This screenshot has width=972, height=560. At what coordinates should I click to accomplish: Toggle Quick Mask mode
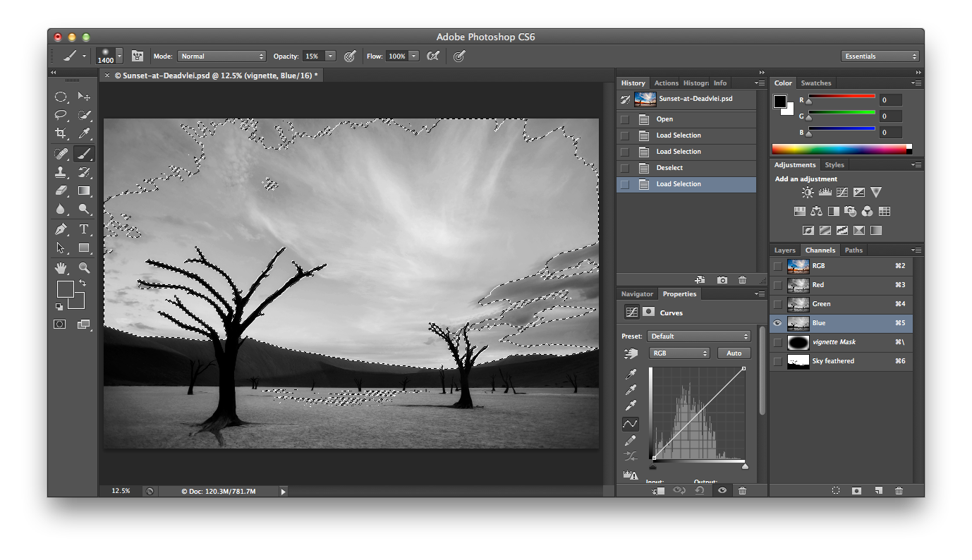[x=61, y=324]
